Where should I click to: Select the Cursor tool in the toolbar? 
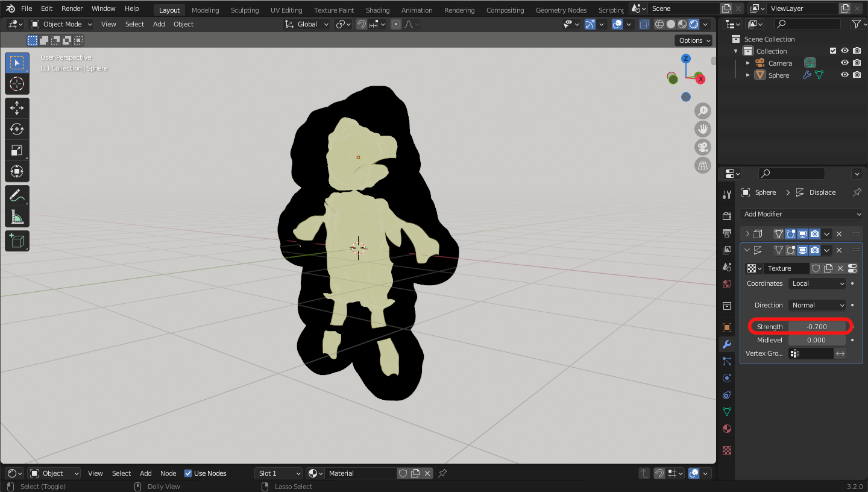[x=17, y=84]
